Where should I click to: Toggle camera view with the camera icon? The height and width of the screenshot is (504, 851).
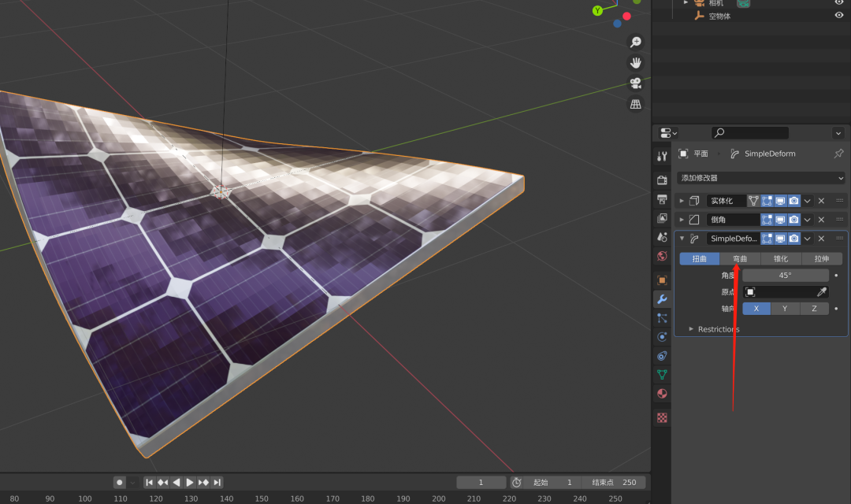[x=636, y=83]
